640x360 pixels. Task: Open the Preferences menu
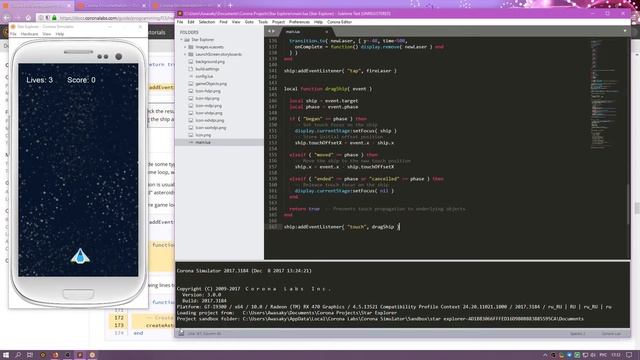(x=299, y=22)
